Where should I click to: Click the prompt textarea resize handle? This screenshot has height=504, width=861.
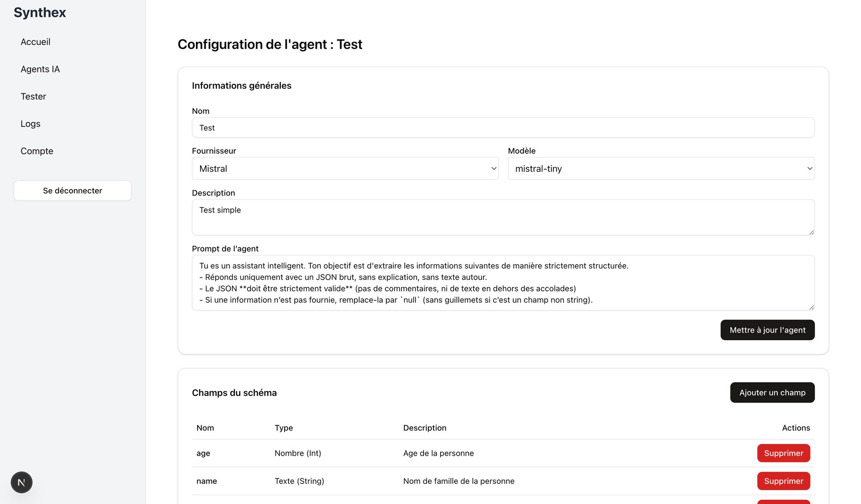point(811,307)
